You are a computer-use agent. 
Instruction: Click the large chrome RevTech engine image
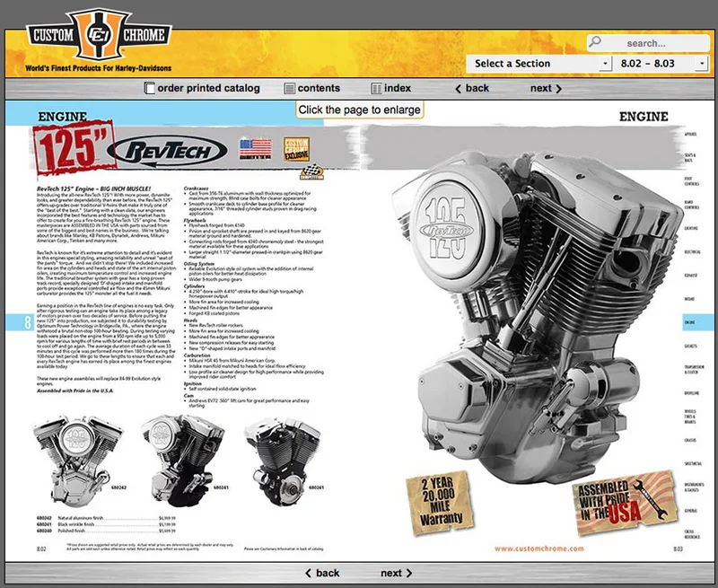click(536, 316)
